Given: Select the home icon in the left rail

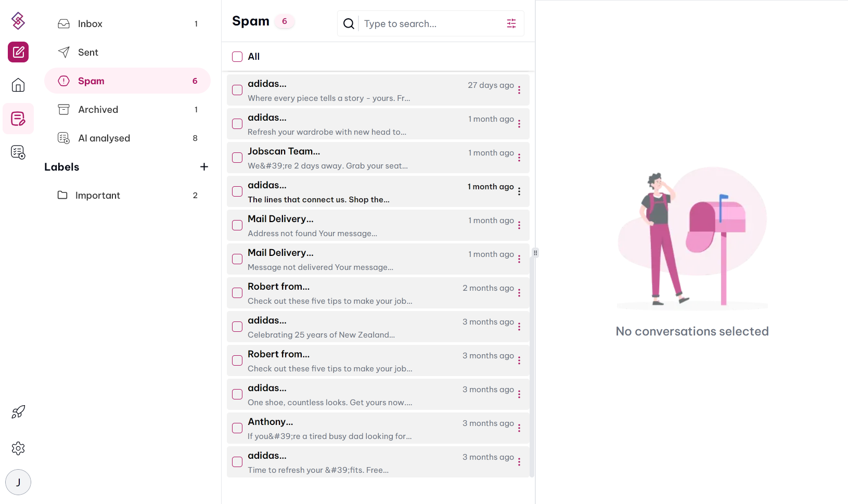Looking at the screenshot, I should [18, 85].
